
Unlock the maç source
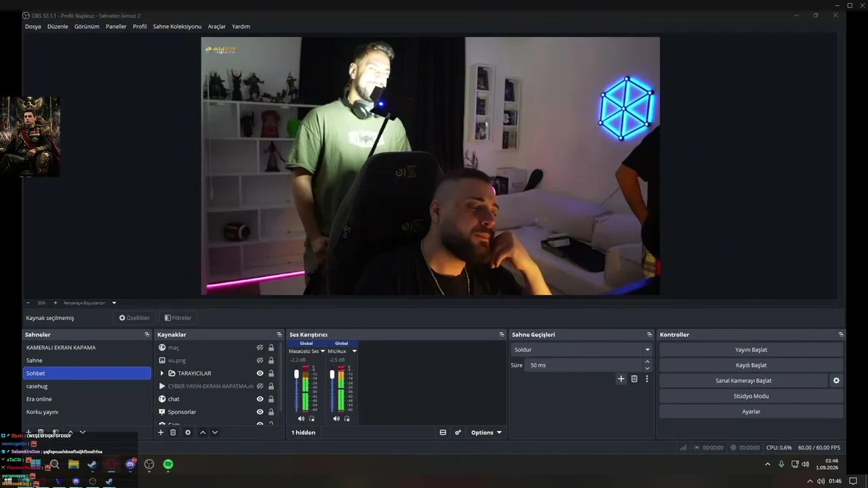tap(271, 348)
